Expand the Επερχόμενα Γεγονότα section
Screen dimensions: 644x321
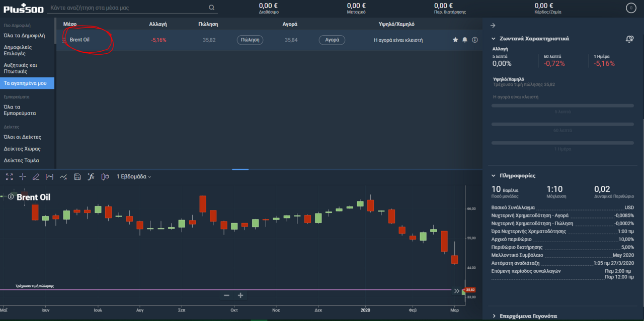(494, 316)
